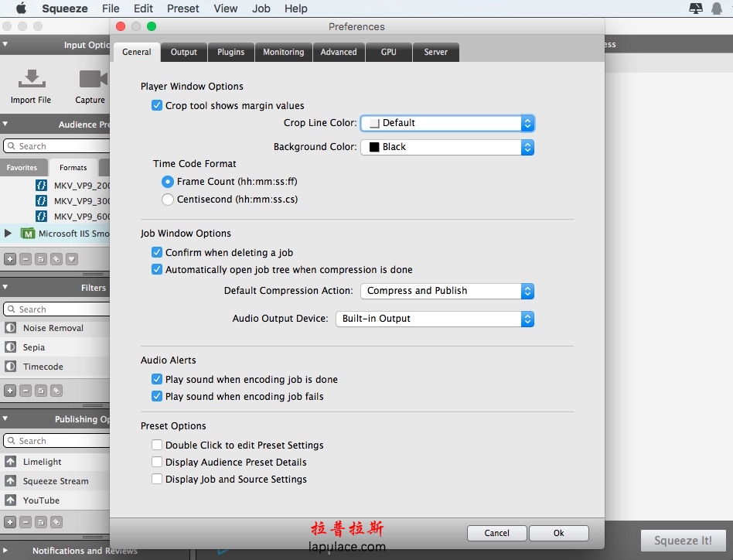Screen dimensions: 733x560
Task: Add a new filter with plus icon
Action: [x=10, y=391]
